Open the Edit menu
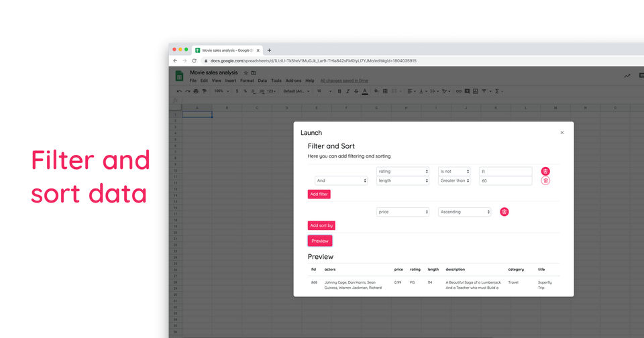The image size is (644, 338). pos(204,81)
